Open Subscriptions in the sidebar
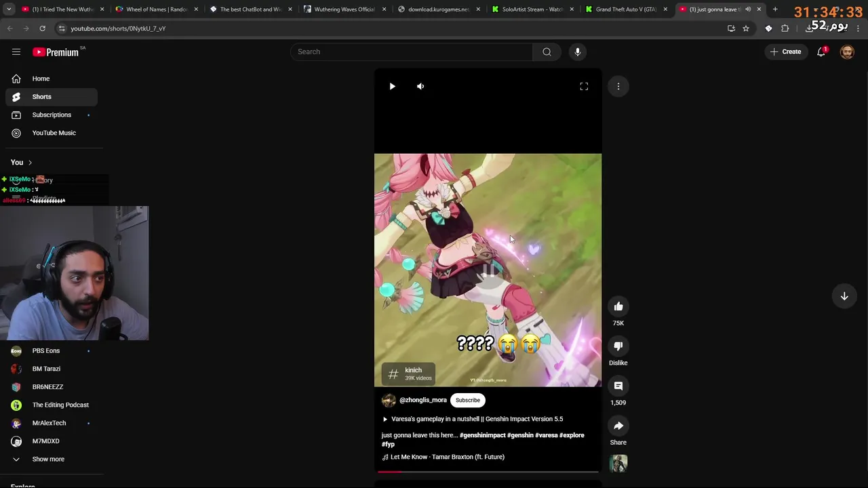The height and width of the screenshot is (488, 868). (x=52, y=115)
